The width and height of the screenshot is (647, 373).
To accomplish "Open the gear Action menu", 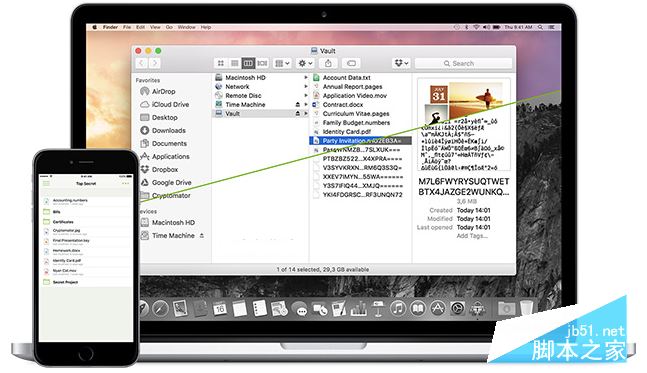I will pos(305,63).
